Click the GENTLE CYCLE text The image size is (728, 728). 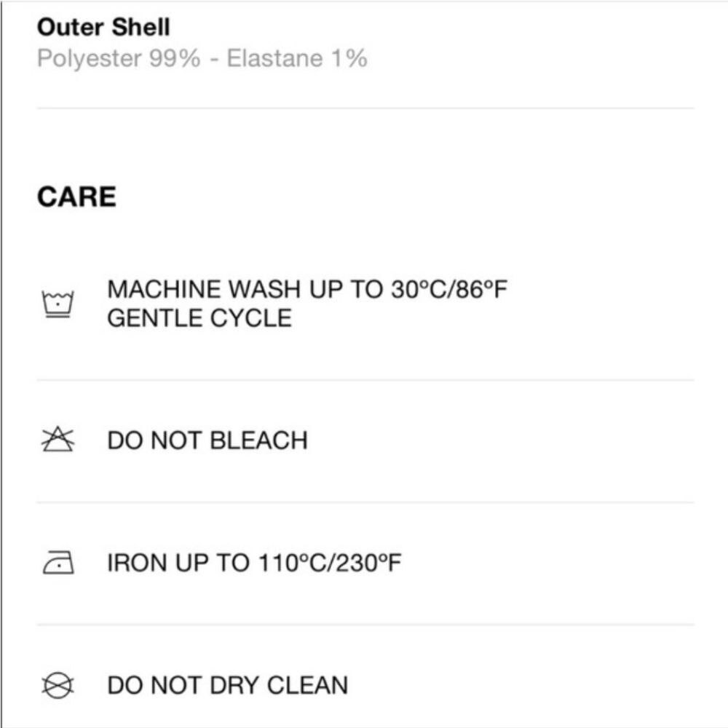(199, 318)
